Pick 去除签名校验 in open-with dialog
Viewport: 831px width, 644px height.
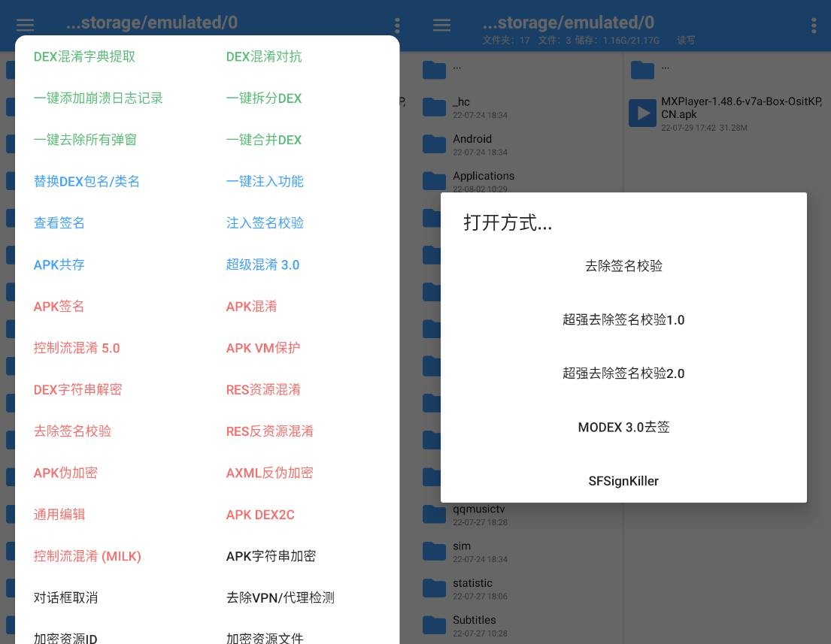click(x=623, y=266)
